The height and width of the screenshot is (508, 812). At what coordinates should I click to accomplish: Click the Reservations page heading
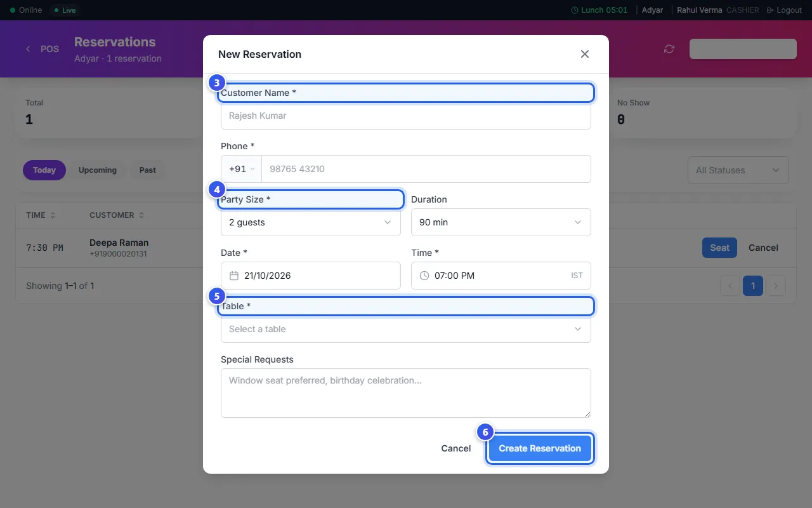[115, 42]
